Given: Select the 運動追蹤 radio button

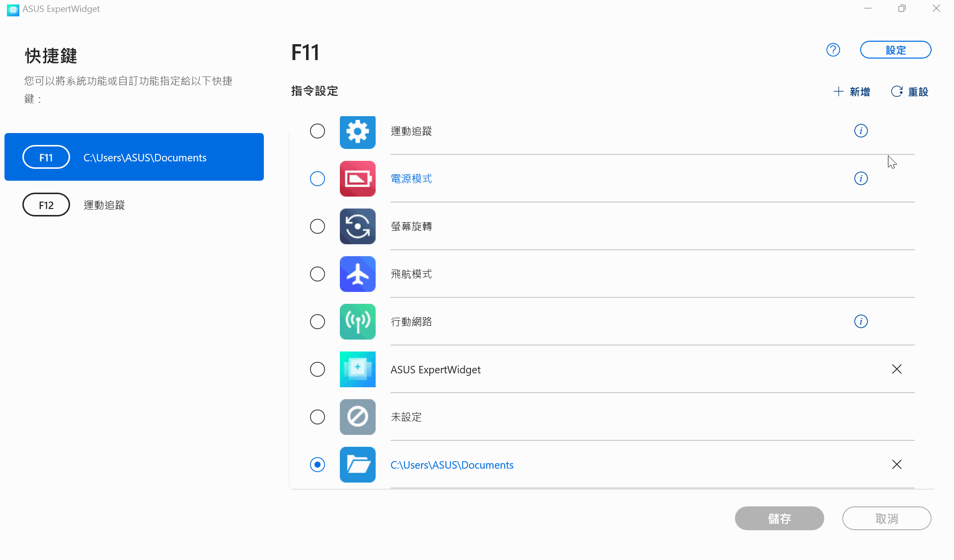Looking at the screenshot, I should (x=318, y=131).
